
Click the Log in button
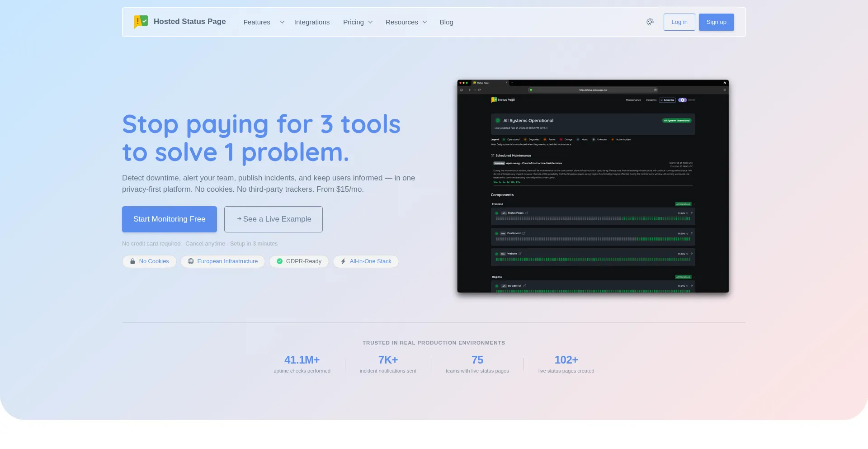[x=679, y=22]
